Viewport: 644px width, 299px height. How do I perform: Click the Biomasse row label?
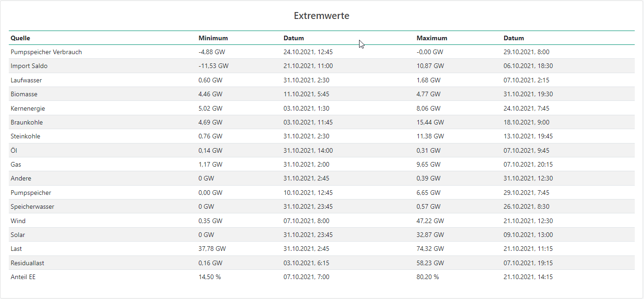click(24, 94)
